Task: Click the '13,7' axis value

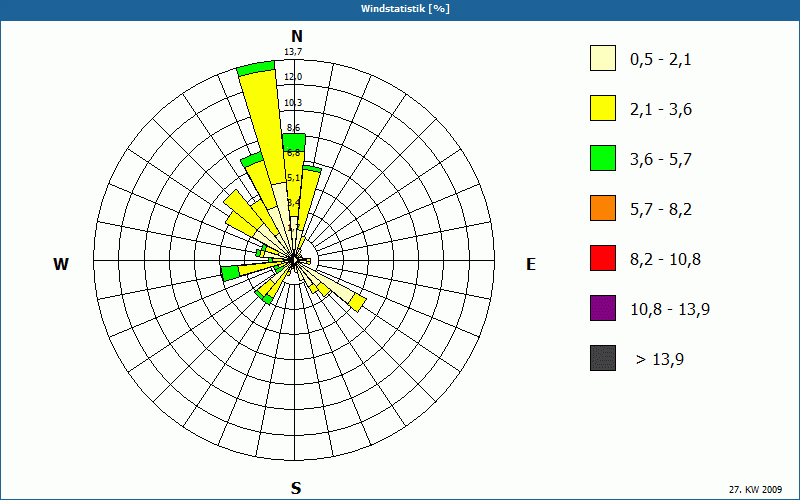Action: point(293,52)
